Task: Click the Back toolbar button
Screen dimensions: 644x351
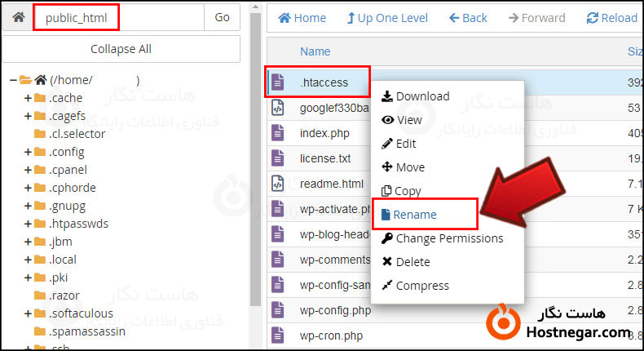Action: [468, 18]
